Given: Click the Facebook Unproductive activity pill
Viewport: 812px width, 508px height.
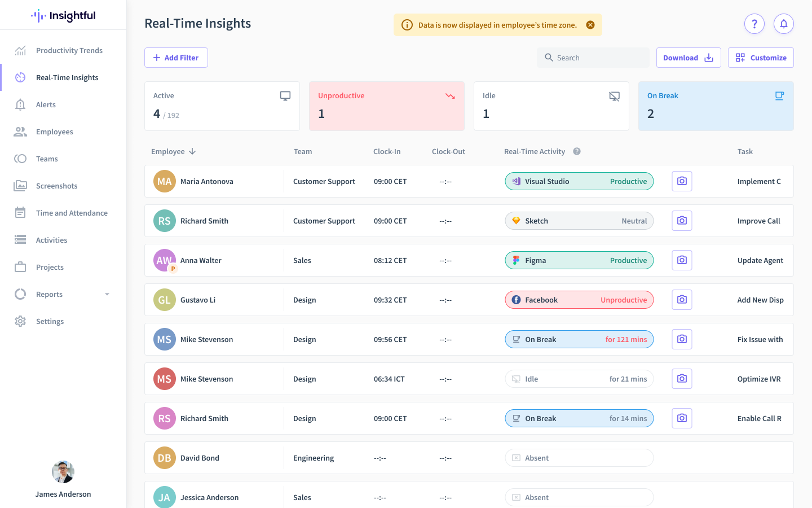Looking at the screenshot, I should pyautogui.click(x=579, y=300).
